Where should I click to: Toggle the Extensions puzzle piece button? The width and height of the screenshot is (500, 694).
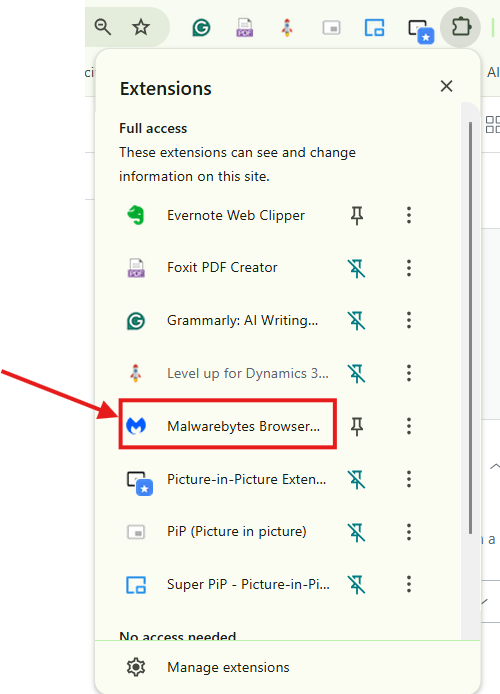click(461, 27)
